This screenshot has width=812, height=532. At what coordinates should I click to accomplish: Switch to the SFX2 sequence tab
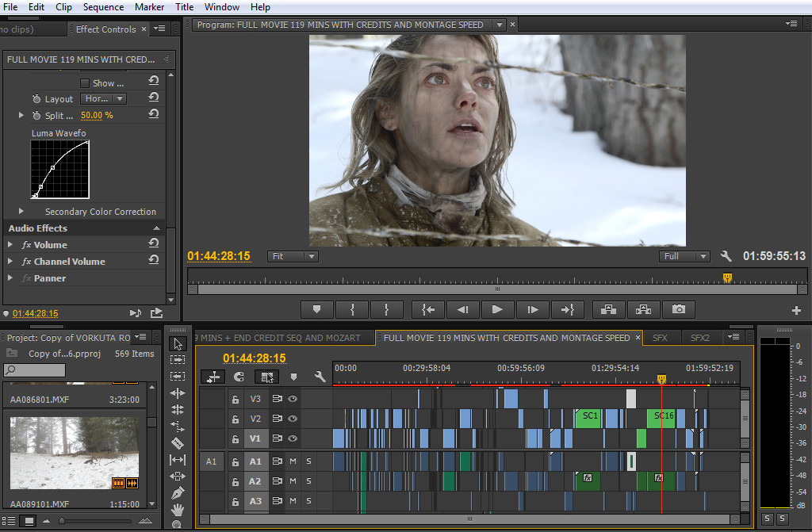[x=700, y=338]
